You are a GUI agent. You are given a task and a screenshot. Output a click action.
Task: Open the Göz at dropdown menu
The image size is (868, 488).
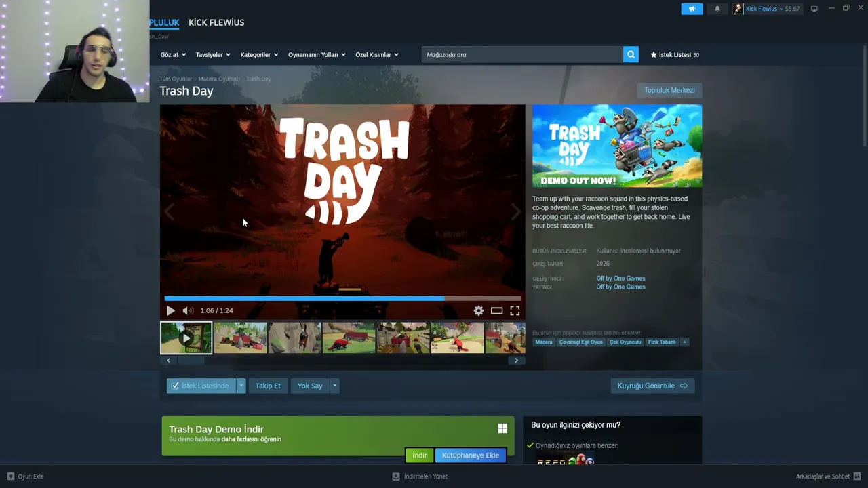(173, 54)
